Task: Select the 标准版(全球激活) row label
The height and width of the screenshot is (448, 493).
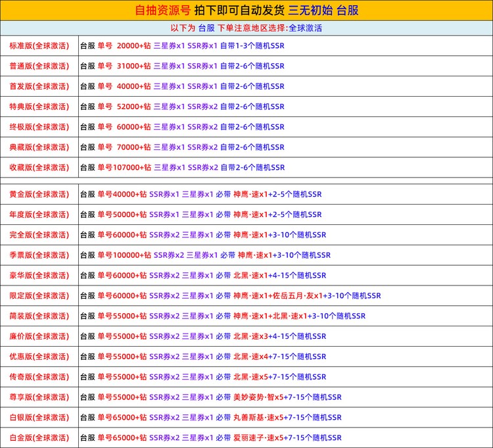Action: point(39,46)
